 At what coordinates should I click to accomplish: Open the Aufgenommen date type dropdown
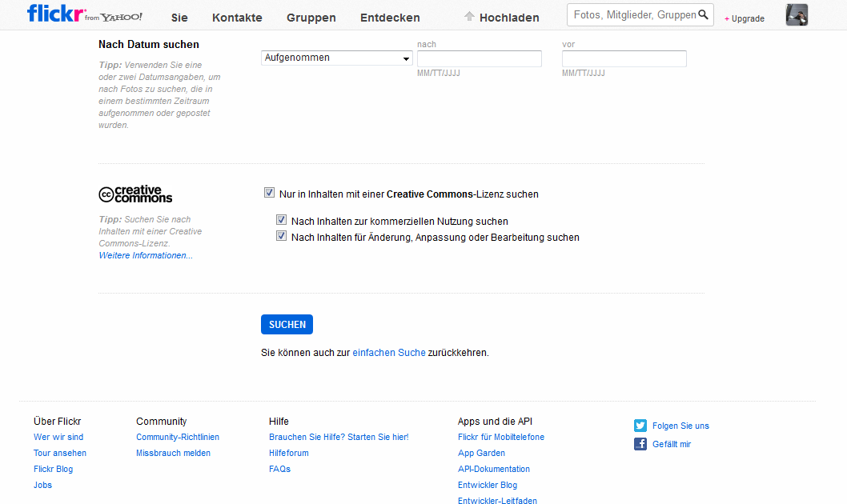336,58
